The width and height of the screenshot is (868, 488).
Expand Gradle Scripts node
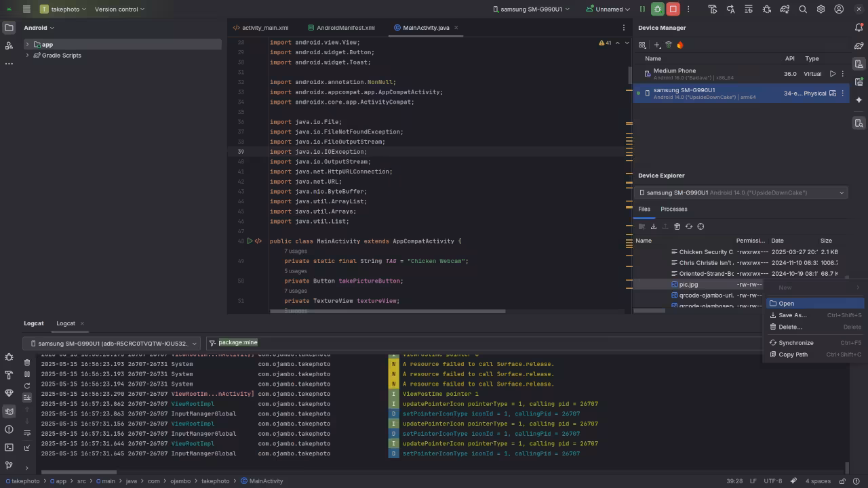27,56
